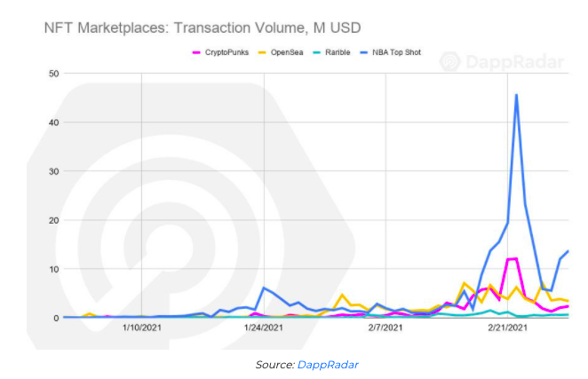
Task: Click the NBA Top Shot peak point
Action: [x=516, y=95]
